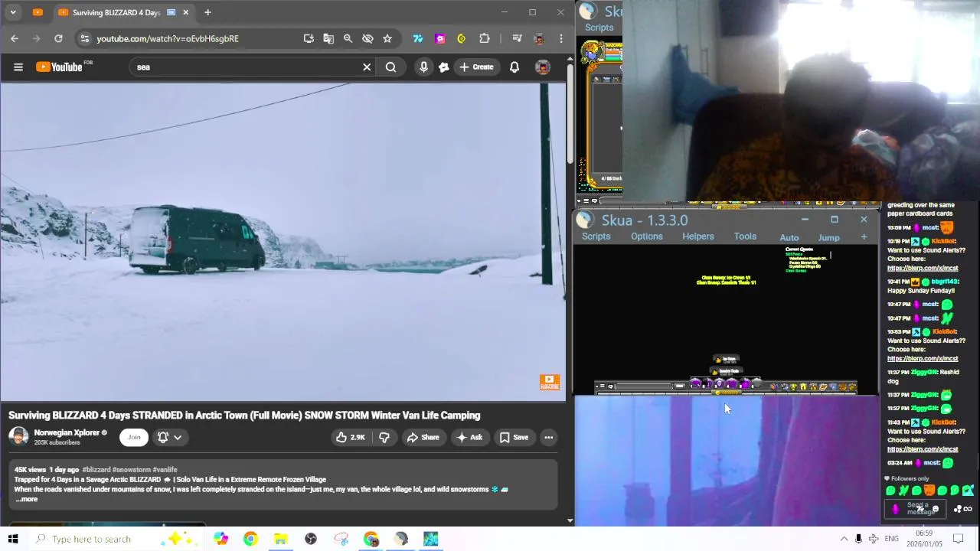
Task: Open the Chrome Extensions puzzle icon
Action: pyautogui.click(x=484, y=38)
